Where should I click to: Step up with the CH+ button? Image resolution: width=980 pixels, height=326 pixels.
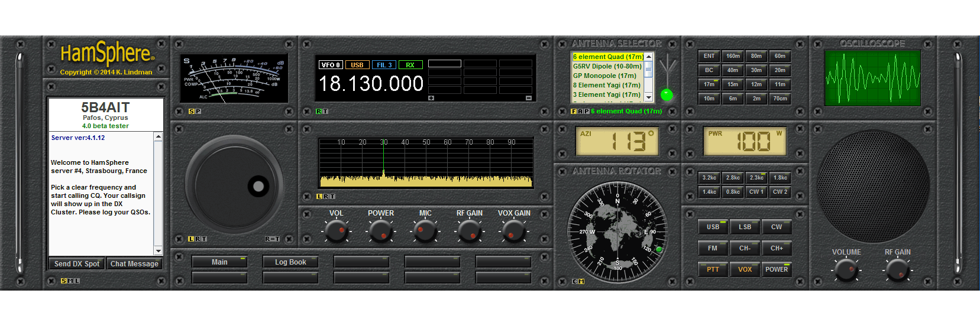click(777, 248)
